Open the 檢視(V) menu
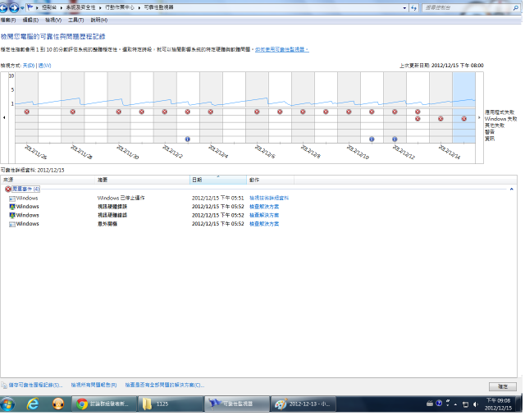 click(53, 21)
